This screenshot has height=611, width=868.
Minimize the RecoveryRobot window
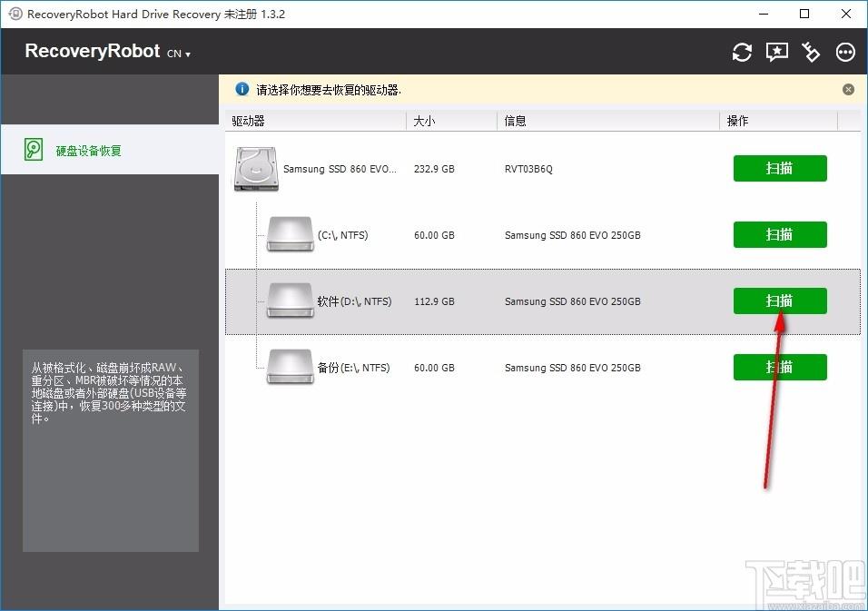pyautogui.click(x=764, y=14)
